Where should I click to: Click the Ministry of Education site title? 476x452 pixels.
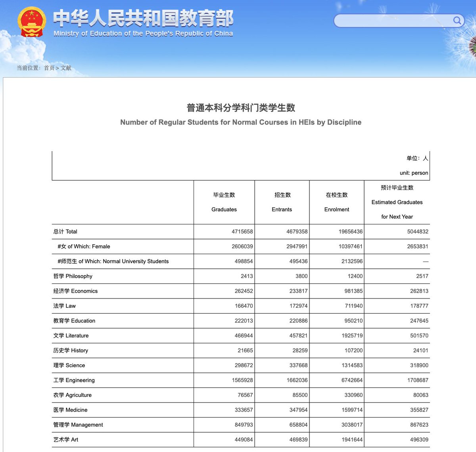coord(143,23)
